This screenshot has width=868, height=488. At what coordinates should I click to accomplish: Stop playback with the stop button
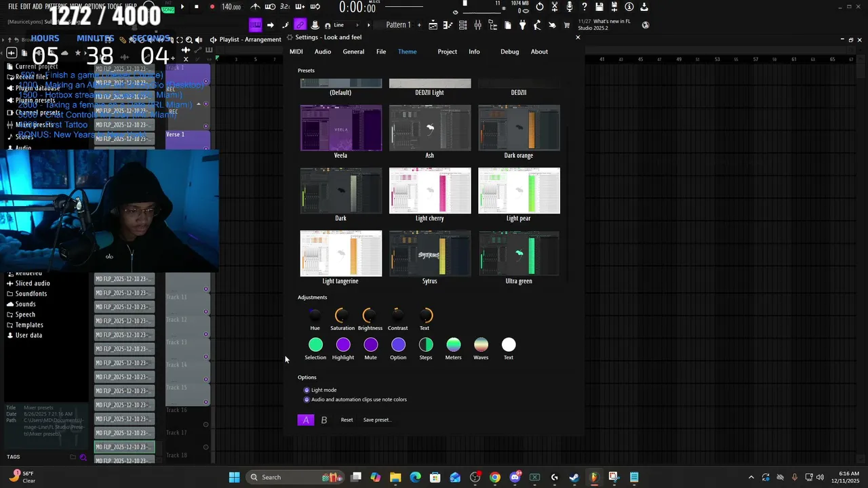click(197, 7)
